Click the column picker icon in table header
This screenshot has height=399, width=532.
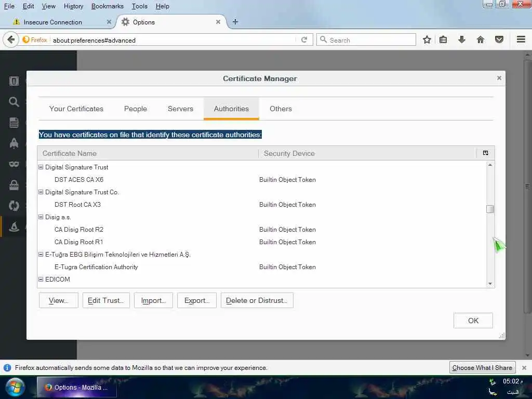point(486,153)
